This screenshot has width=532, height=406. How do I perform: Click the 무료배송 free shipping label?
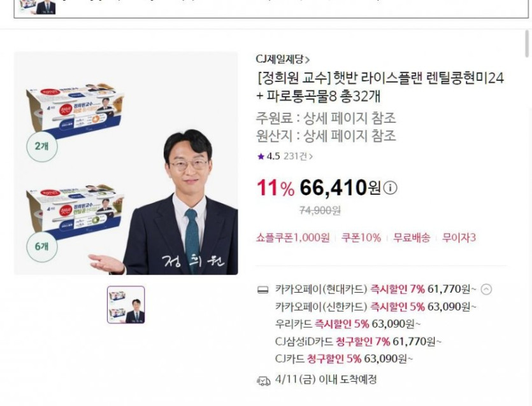pyautogui.click(x=412, y=238)
